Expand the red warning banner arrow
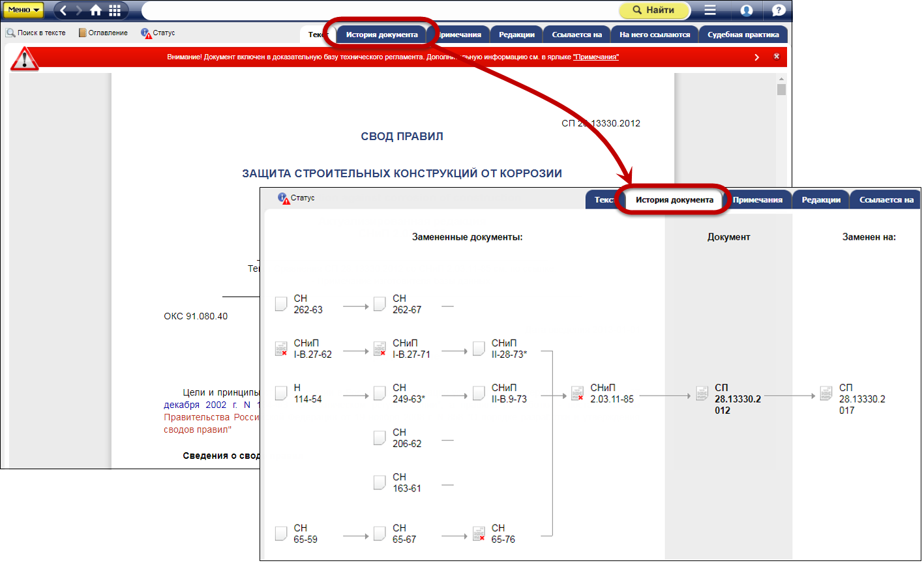The image size is (924, 565). point(756,57)
